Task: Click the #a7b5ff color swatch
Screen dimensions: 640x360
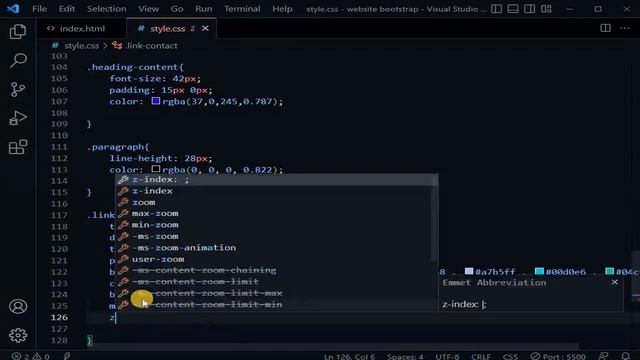Action: tap(469, 271)
